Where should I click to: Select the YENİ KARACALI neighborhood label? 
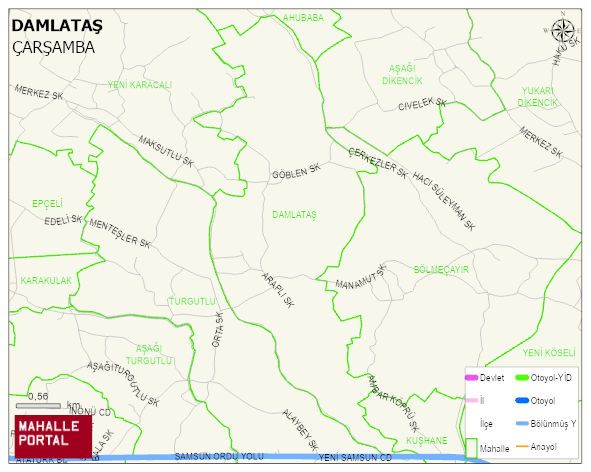pyautogui.click(x=140, y=85)
